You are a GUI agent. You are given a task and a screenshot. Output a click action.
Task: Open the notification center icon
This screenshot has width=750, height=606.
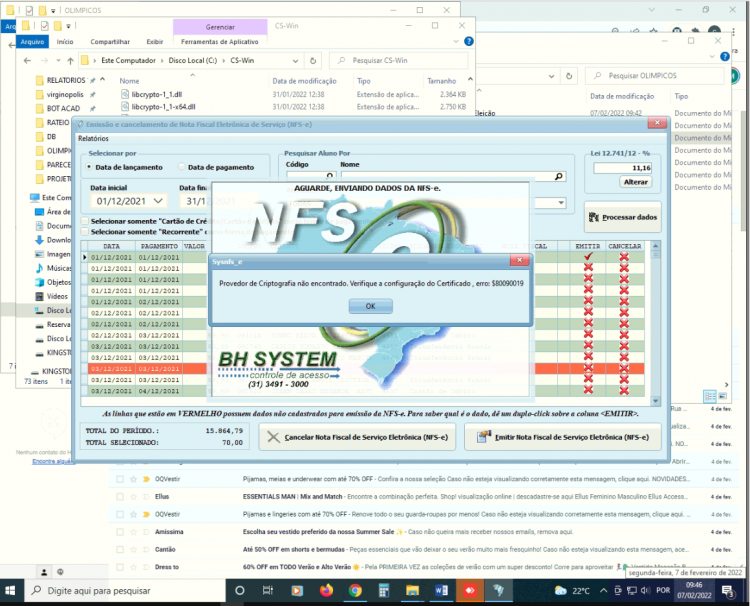728,591
